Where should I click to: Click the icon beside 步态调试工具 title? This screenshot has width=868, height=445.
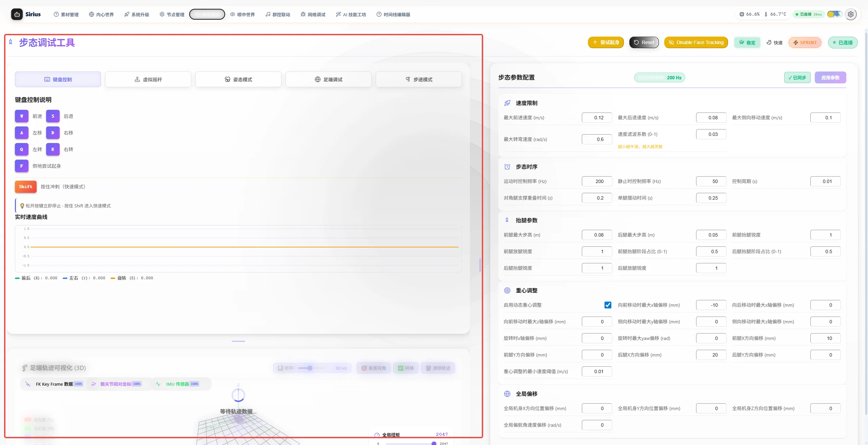tap(11, 42)
